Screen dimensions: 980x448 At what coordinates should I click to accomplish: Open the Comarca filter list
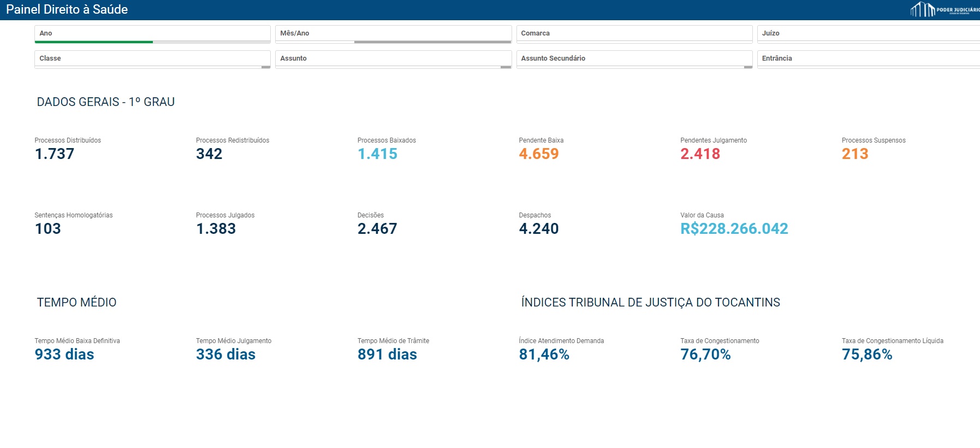[x=634, y=33]
